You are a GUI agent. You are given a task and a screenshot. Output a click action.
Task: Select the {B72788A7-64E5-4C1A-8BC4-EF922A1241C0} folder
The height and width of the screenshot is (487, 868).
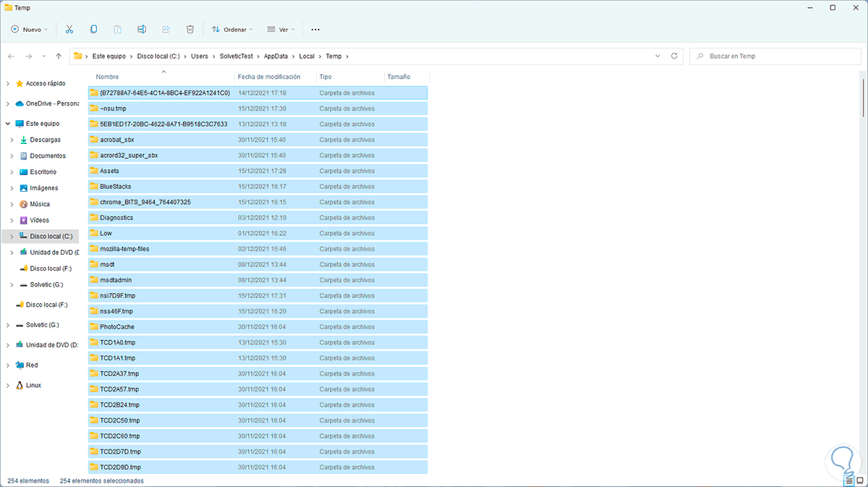pyautogui.click(x=258, y=93)
